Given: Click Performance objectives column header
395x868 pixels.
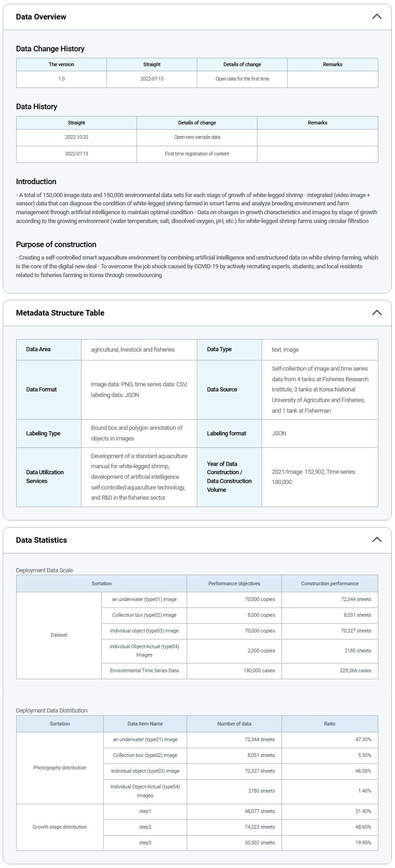Looking at the screenshot, I should pos(234,583).
